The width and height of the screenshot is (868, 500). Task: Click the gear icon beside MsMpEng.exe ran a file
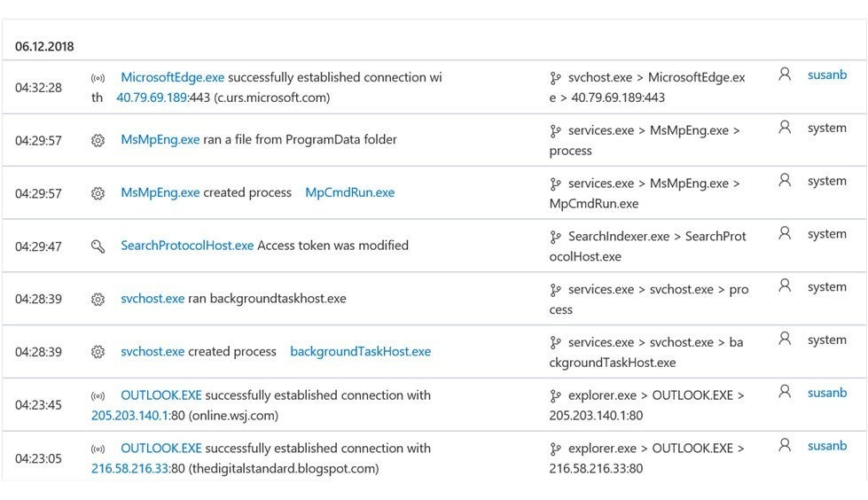point(98,141)
